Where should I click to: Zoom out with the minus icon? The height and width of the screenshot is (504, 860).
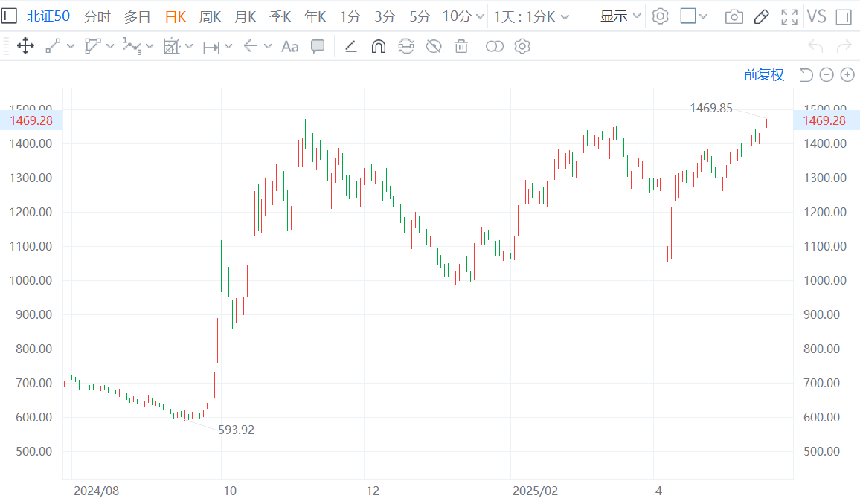pyautogui.click(x=827, y=74)
